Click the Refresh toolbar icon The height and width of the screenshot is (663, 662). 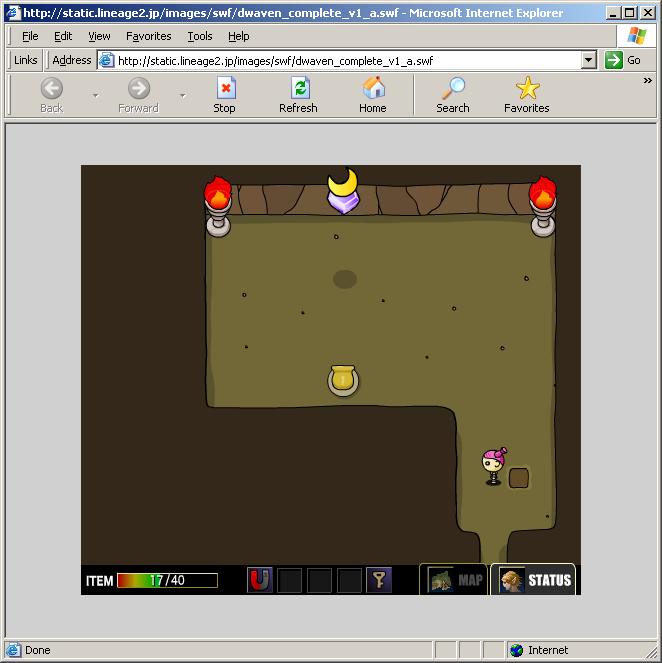(x=298, y=95)
